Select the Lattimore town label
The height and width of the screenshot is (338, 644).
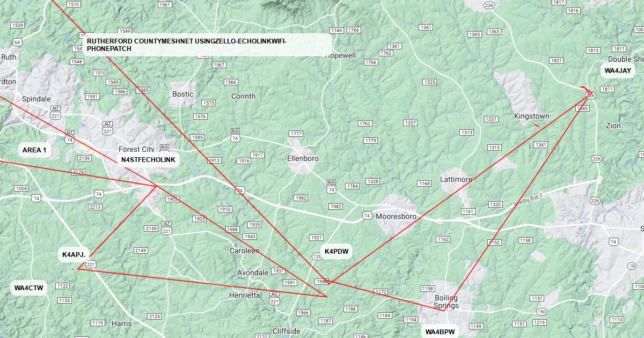point(456,179)
